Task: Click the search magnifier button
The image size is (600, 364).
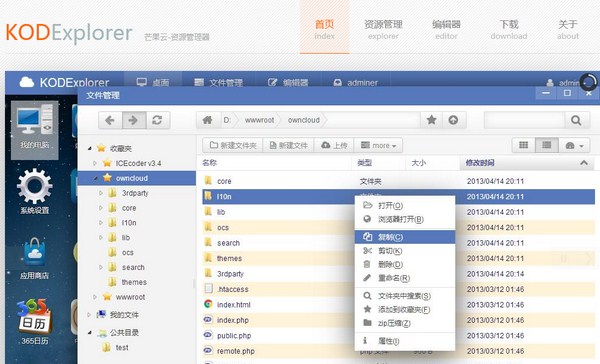Action: pos(576,121)
